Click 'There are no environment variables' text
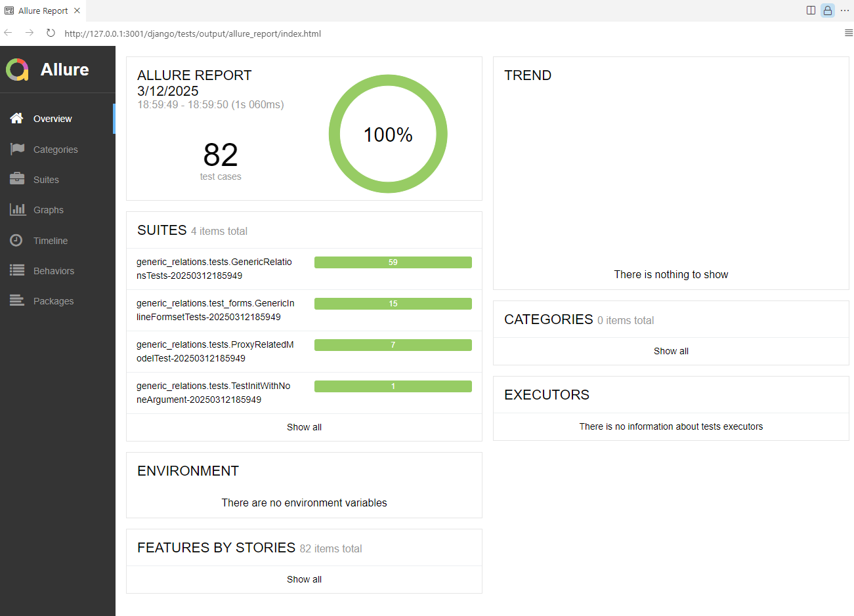854x616 pixels. click(x=304, y=503)
